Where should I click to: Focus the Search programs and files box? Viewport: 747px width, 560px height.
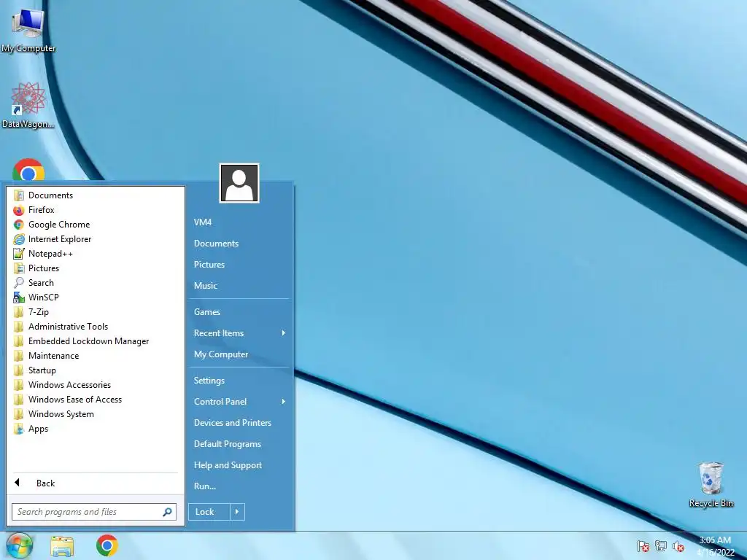pyautogui.click(x=94, y=512)
